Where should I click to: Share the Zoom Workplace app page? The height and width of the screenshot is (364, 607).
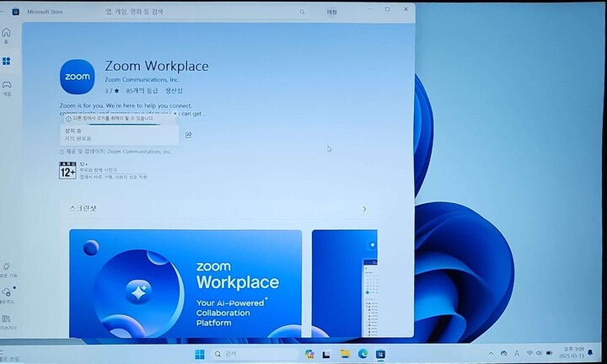(189, 135)
